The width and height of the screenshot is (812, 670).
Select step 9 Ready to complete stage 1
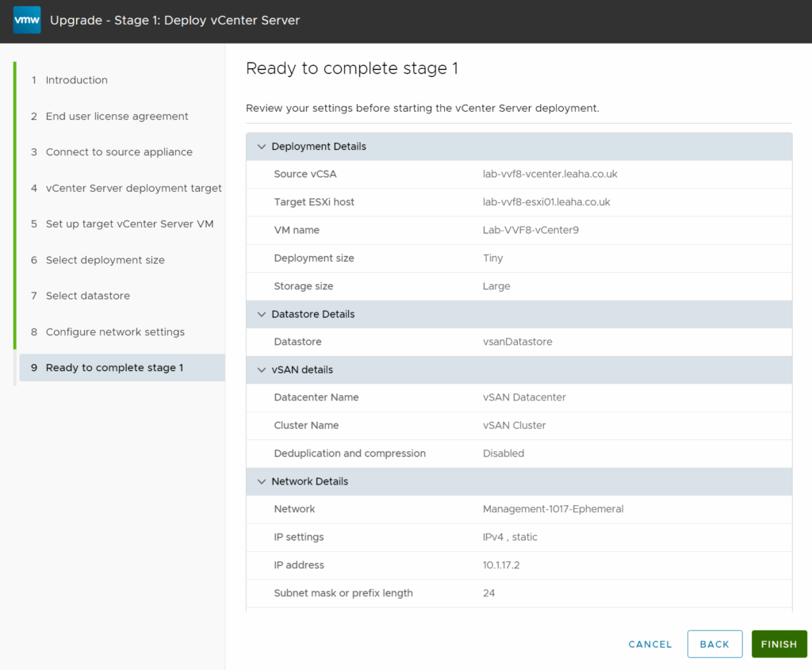tap(122, 368)
